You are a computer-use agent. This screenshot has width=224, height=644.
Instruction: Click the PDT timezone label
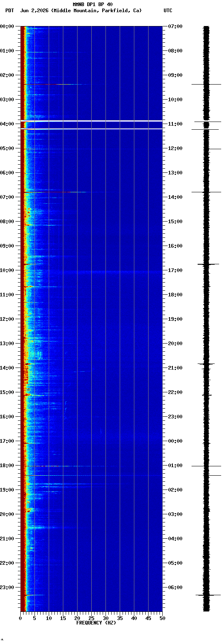tap(9, 11)
